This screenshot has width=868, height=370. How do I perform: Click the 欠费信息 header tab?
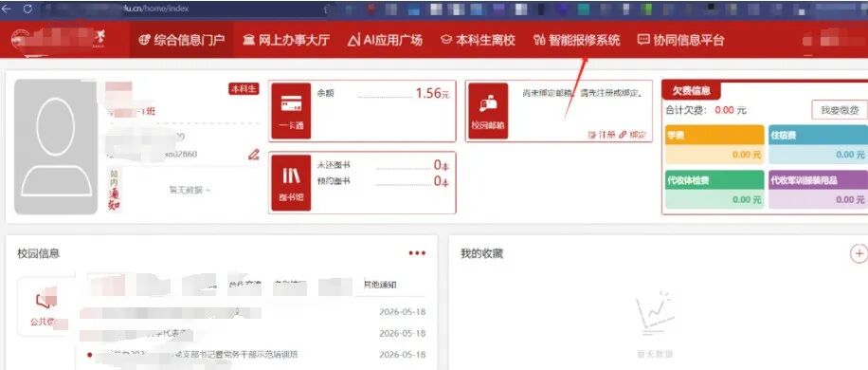click(x=692, y=91)
